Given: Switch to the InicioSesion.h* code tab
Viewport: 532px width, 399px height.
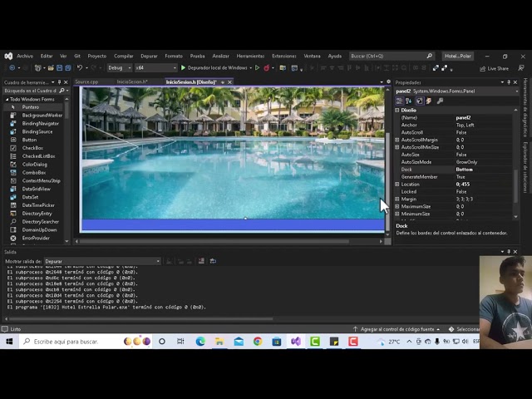Looking at the screenshot, I should coord(132,81).
